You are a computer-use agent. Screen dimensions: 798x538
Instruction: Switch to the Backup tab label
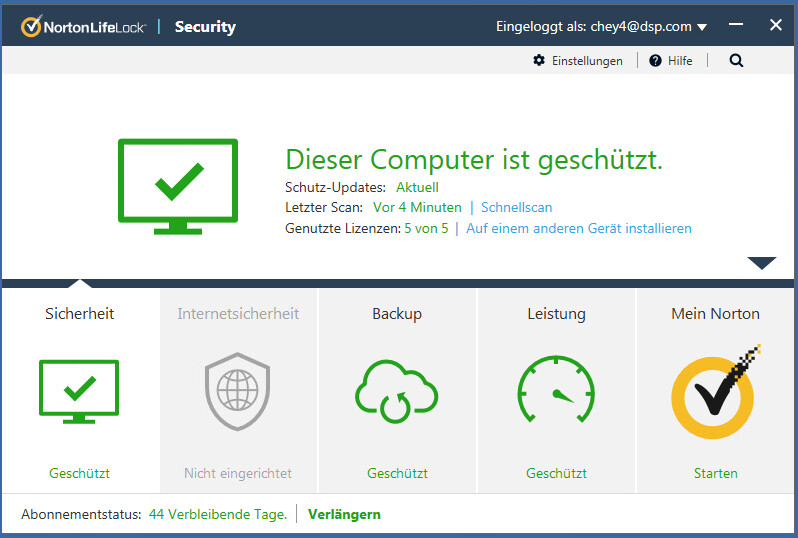397,314
